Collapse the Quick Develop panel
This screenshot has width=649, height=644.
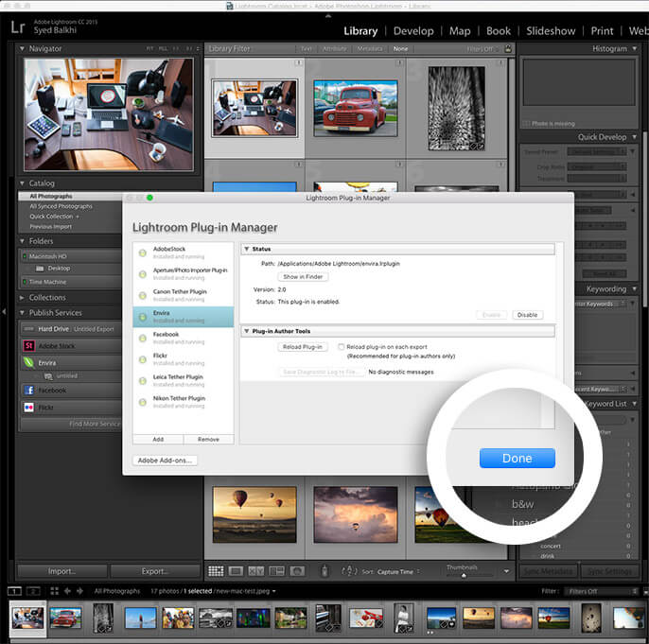(635, 137)
